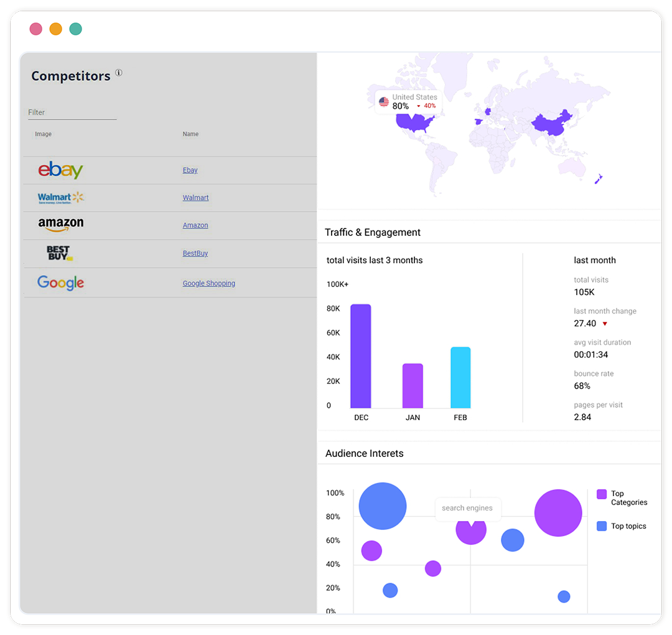The image size is (672, 635).
Task: Click the Image column header
Action: (x=43, y=134)
